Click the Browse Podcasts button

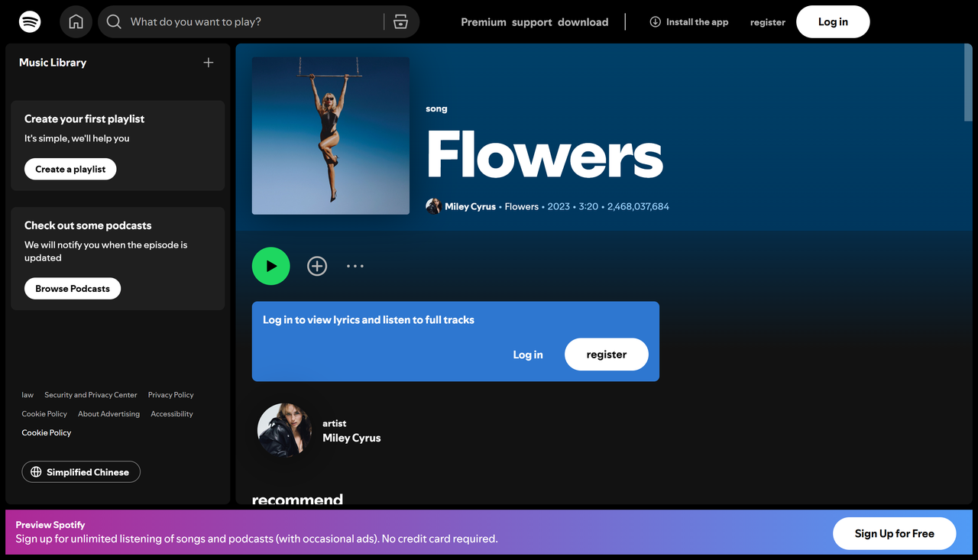(x=72, y=288)
